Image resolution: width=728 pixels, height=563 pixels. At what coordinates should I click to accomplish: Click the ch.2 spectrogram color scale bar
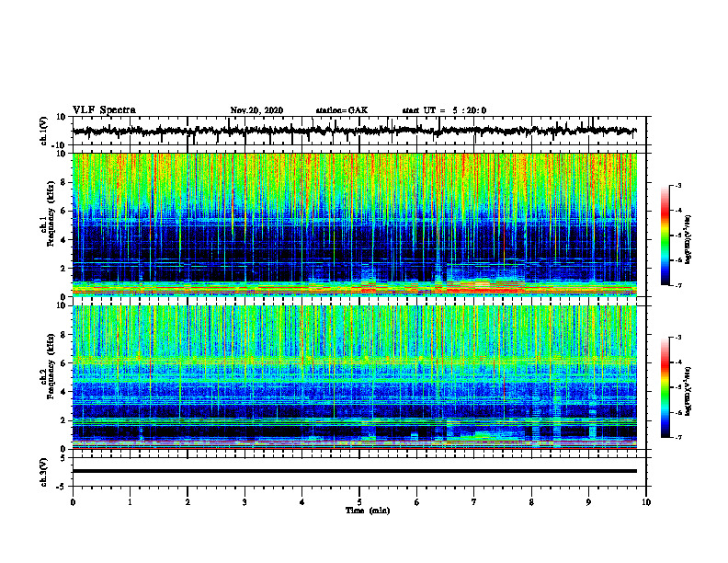[665, 387]
